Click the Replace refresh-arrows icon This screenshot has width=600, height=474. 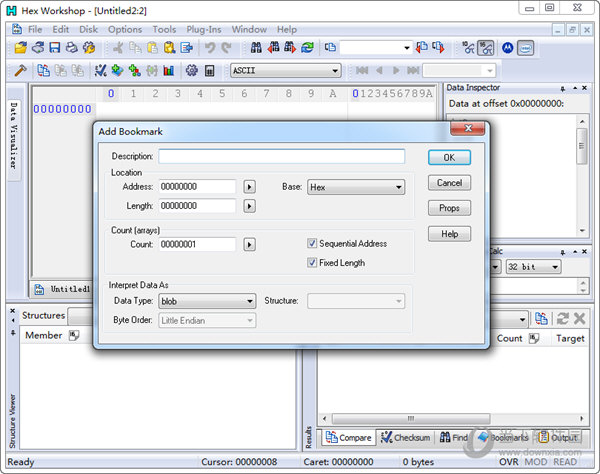(307, 48)
